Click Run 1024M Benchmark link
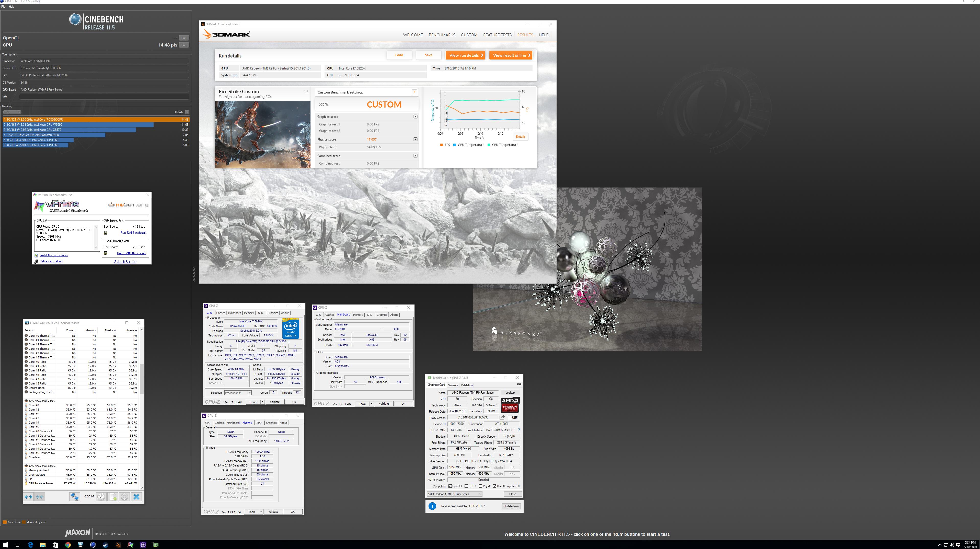The width and height of the screenshot is (980, 549). point(131,253)
